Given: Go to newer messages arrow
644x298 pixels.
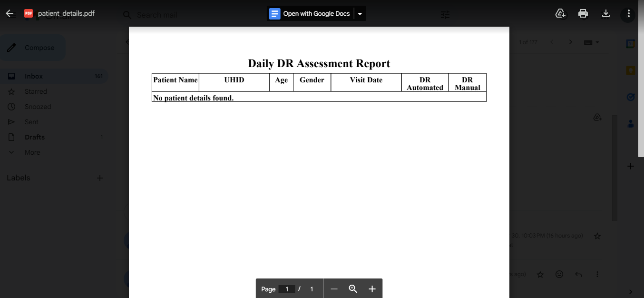Looking at the screenshot, I should click(552, 42).
